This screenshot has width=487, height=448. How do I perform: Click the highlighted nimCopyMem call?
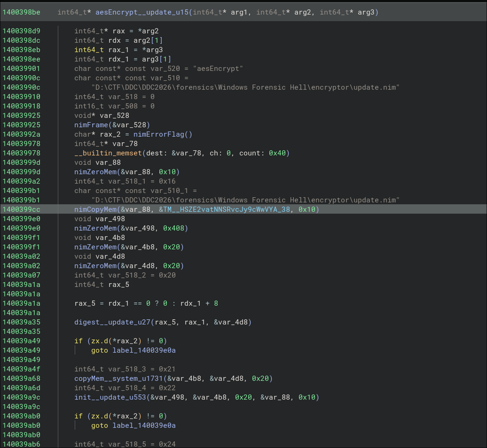[95, 209]
